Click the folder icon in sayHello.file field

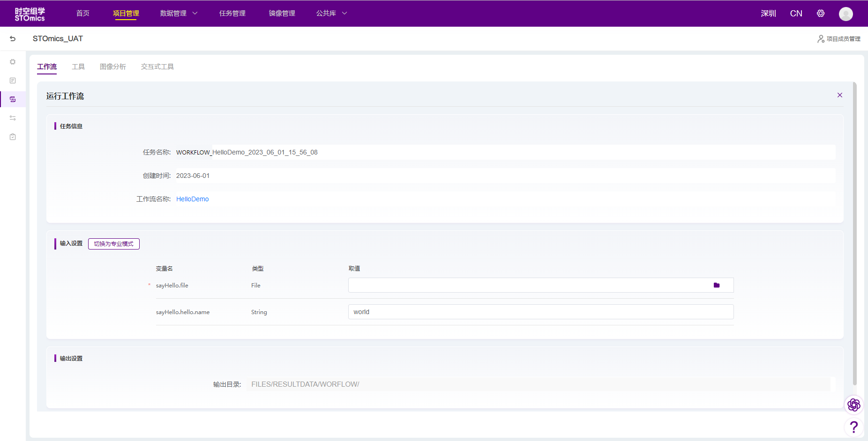click(x=716, y=285)
